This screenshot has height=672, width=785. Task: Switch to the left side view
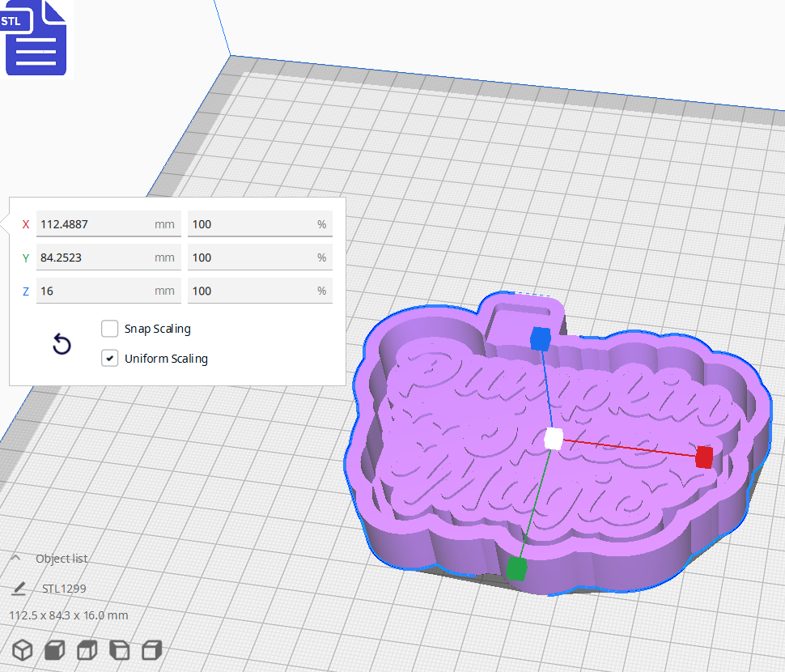click(x=118, y=649)
